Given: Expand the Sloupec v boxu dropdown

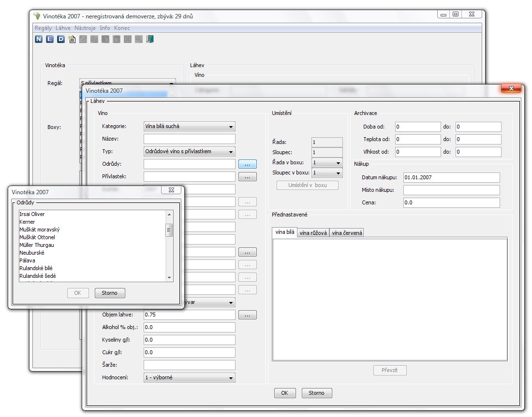Looking at the screenshot, I should click(327, 173).
